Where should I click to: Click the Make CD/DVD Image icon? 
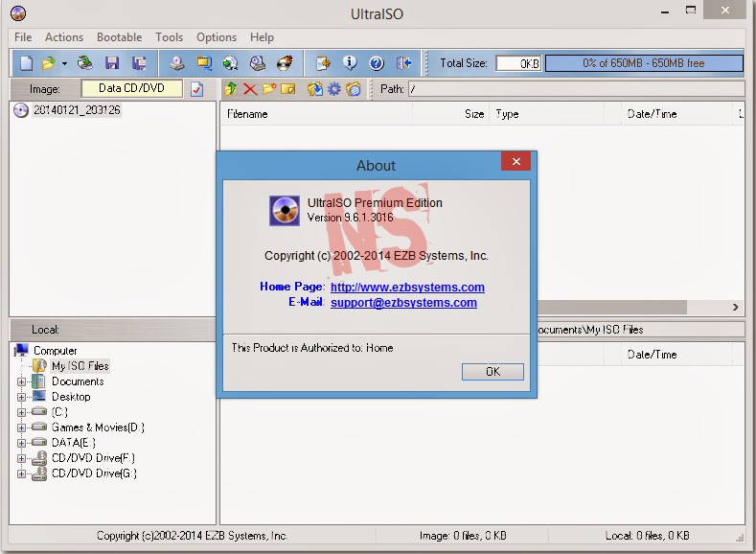177,63
